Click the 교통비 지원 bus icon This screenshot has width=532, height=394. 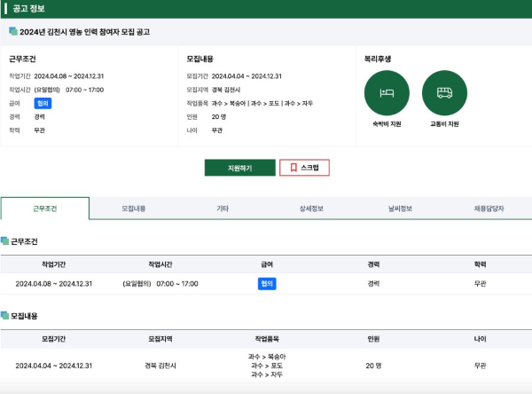tap(444, 92)
